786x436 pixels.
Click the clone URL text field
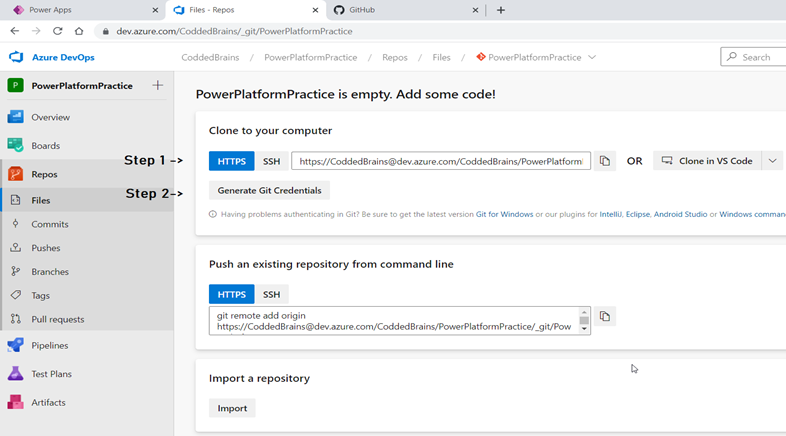pos(441,161)
